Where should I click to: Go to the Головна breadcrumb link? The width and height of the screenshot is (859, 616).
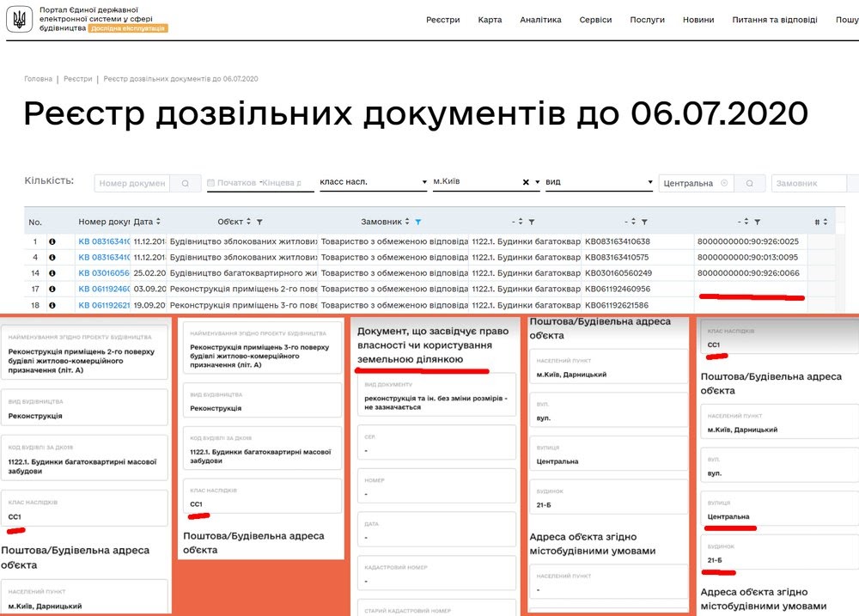point(38,79)
